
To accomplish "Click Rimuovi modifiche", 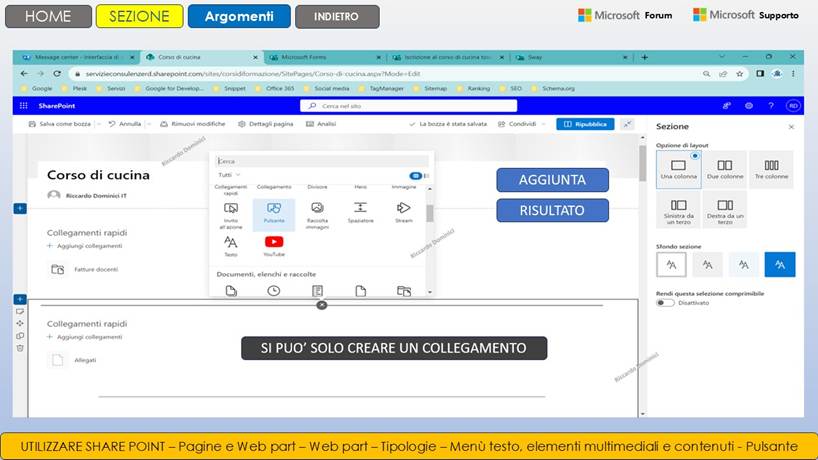I will click(193, 124).
